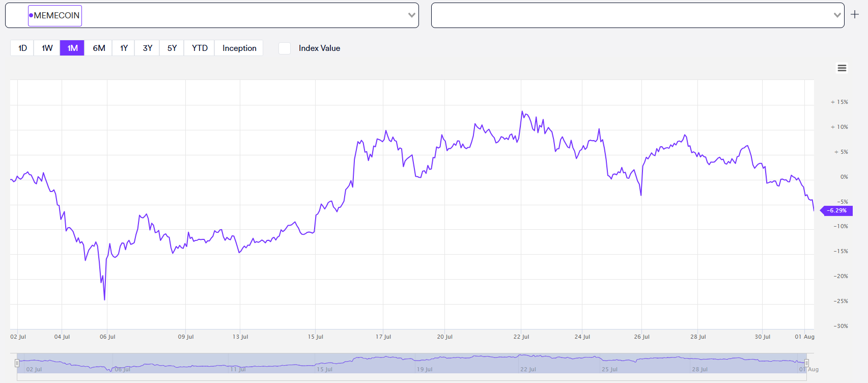Expand the MEMECOIN index dropdown
The width and height of the screenshot is (868, 383).
coord(411,15)
